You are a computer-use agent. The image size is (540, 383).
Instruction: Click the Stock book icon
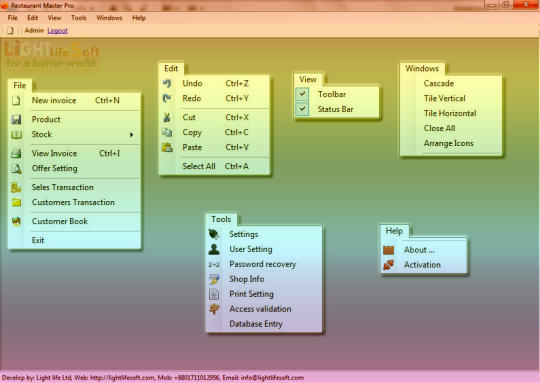(x=16, y=135)
